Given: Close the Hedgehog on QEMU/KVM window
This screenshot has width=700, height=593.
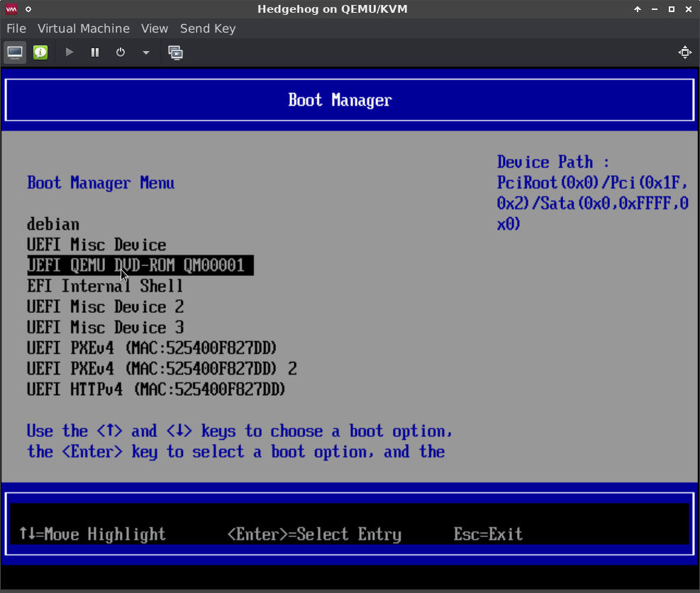Looking at the screenshot, I should tap(689, 9).
